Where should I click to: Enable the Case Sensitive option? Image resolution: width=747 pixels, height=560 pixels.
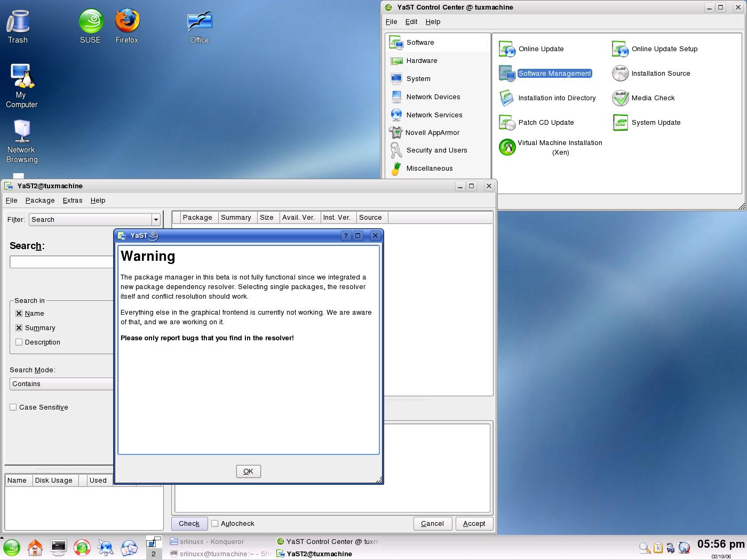pos(13,407)
